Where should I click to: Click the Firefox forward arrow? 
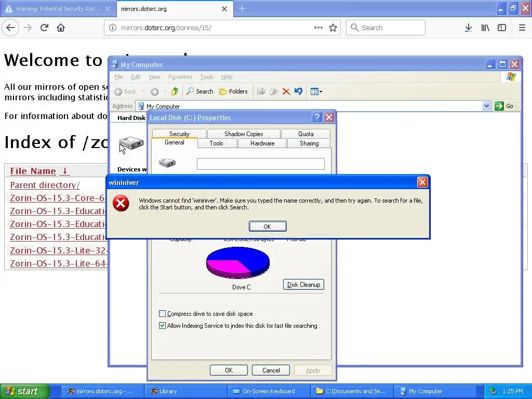point(28,28)
